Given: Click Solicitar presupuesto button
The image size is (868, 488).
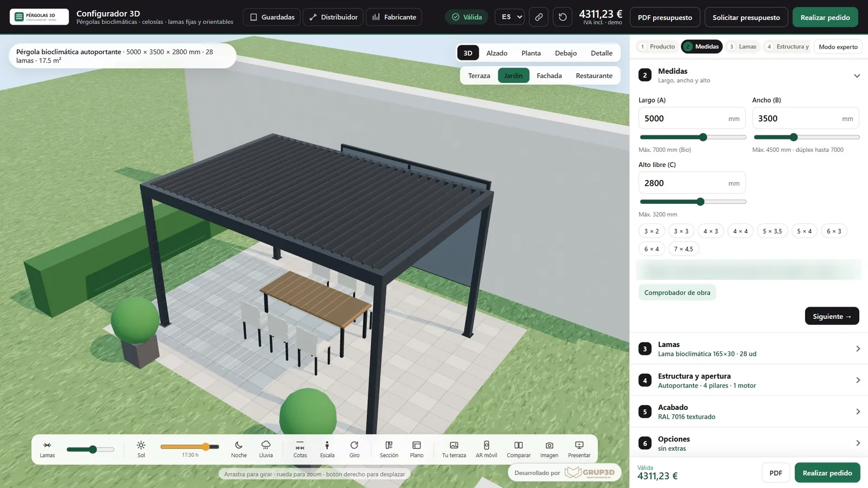Looking at the screenshot, I should point(746,17).
